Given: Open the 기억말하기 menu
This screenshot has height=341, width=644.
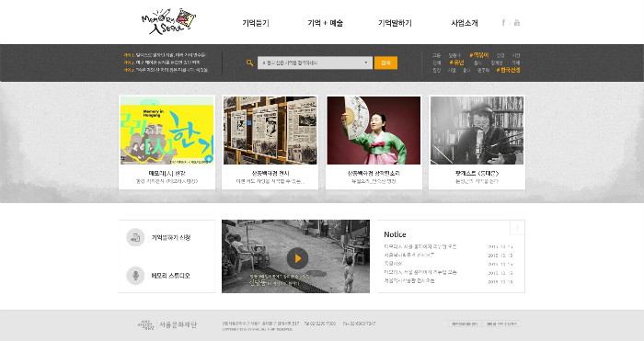Looking at the screenshot, I should pyautogui.click(x=395, y=23).
